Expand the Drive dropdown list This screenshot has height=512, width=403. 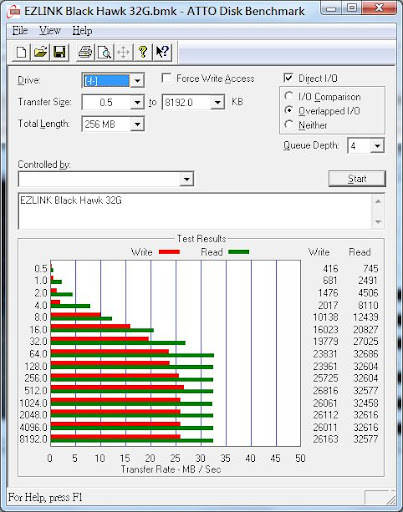click(137, 81)
